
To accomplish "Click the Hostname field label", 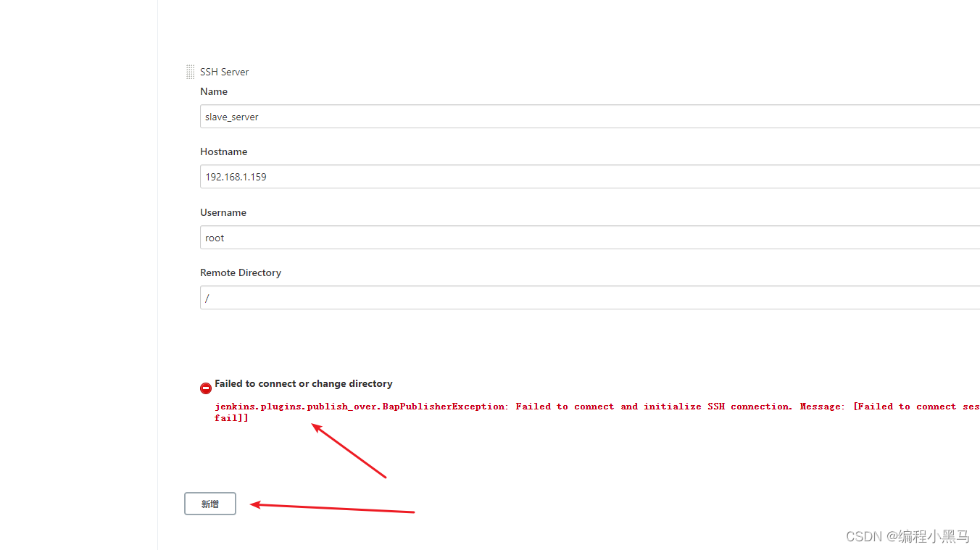I will pos(224,151).
